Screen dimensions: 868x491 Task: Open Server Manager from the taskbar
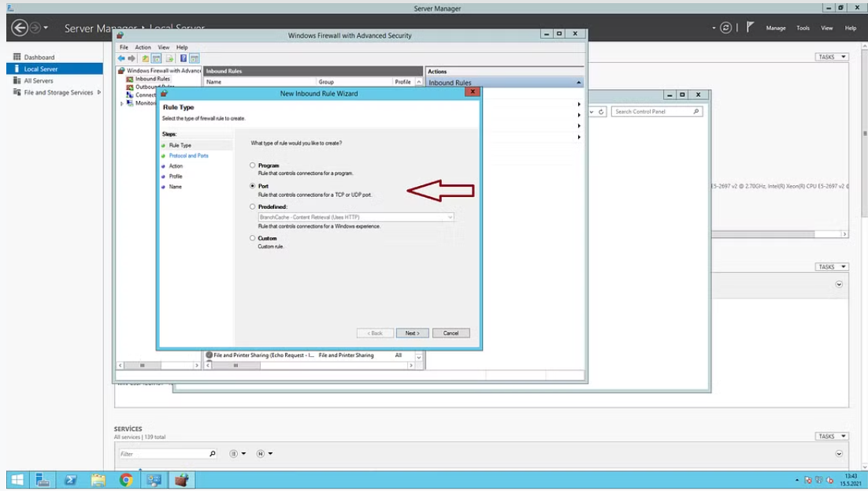click(43, 480)
